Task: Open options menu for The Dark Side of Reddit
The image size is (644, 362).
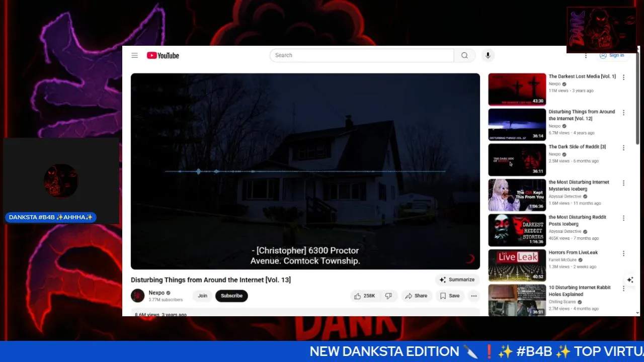Action: pyautogui.click(x=623, y=148)
